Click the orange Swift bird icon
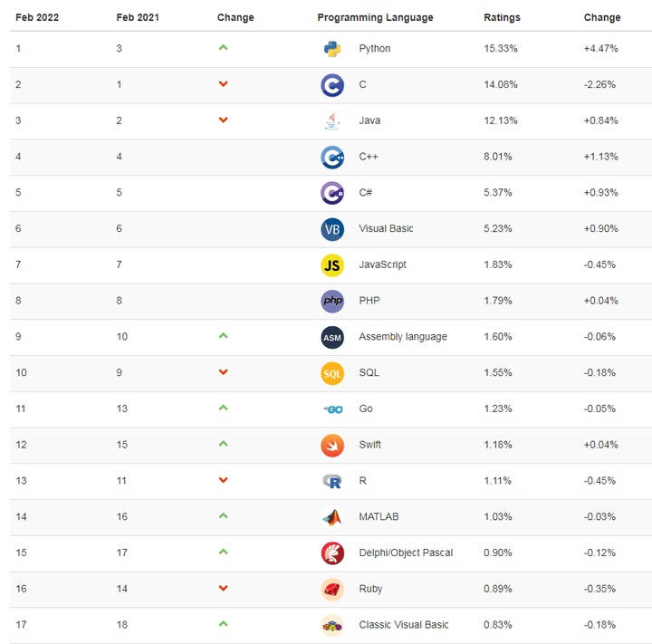 point(332,445)
